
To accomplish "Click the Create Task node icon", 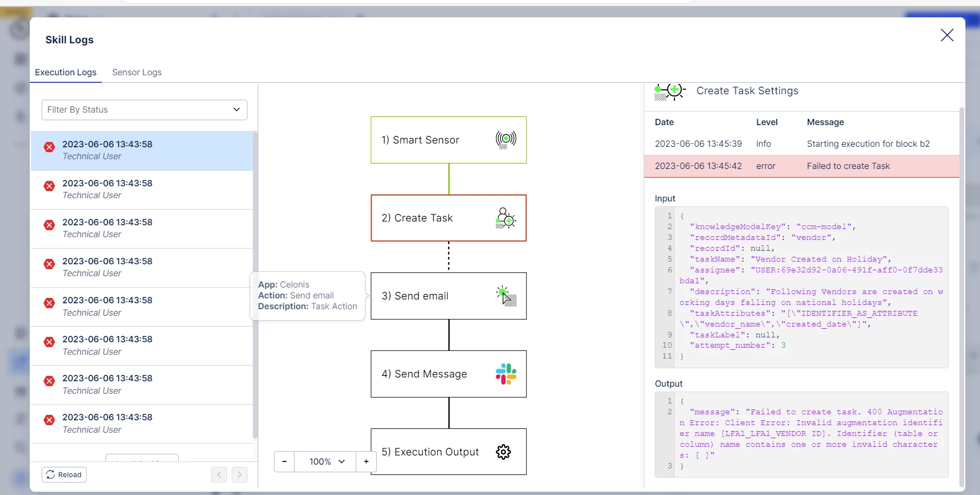I will click(506, 218).
